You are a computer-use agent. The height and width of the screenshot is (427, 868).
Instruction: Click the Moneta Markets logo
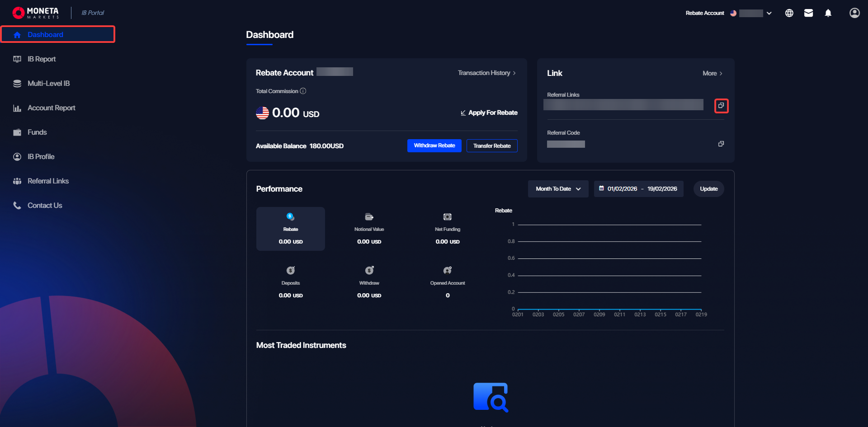click(x=36, y=13)
